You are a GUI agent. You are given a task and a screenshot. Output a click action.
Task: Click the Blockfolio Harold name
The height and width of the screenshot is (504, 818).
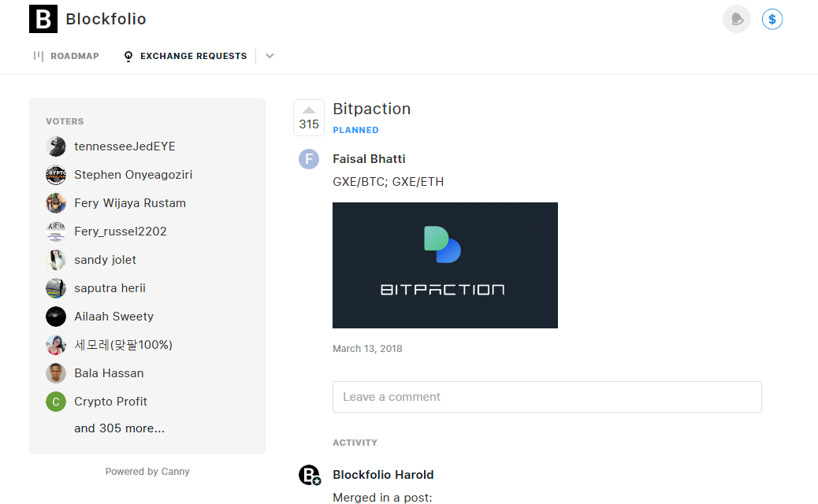point(384,475)
